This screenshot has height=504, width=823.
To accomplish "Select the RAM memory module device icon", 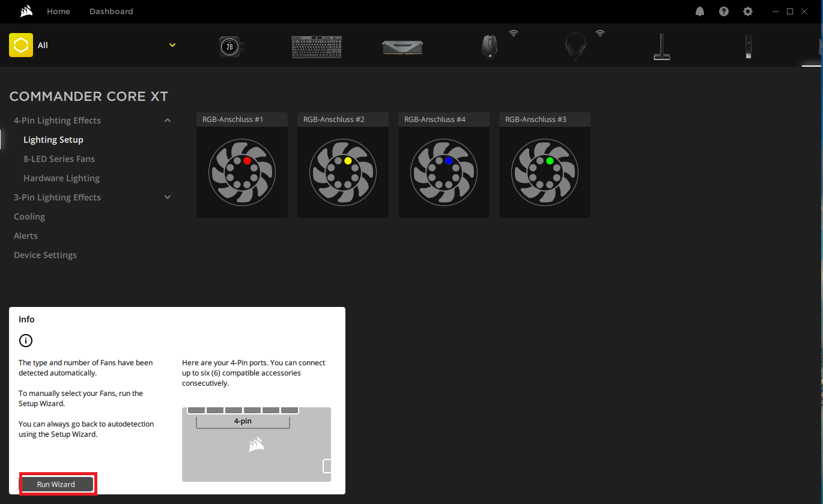I will pos(402,47).
